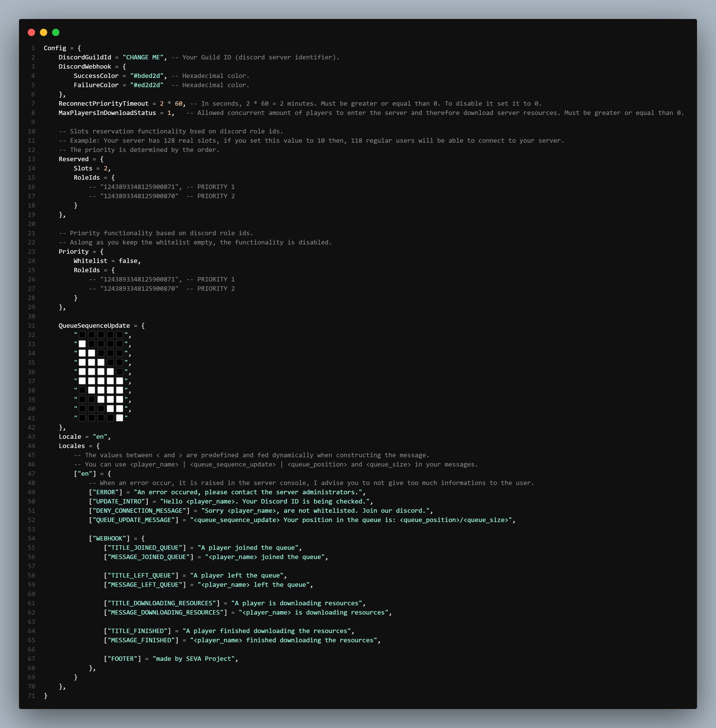Select the CHANGE ME placeholder string

(143, 57)
